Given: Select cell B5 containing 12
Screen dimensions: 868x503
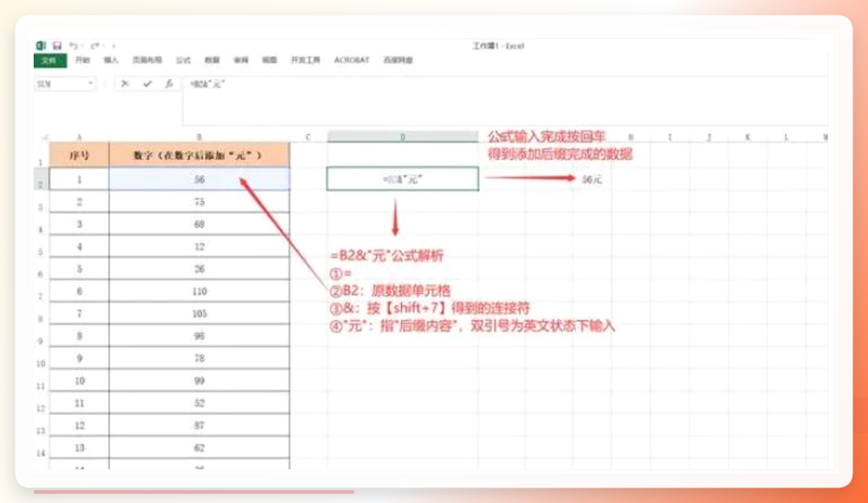Looking at the screenshot, I should click(x=199, y=246).
